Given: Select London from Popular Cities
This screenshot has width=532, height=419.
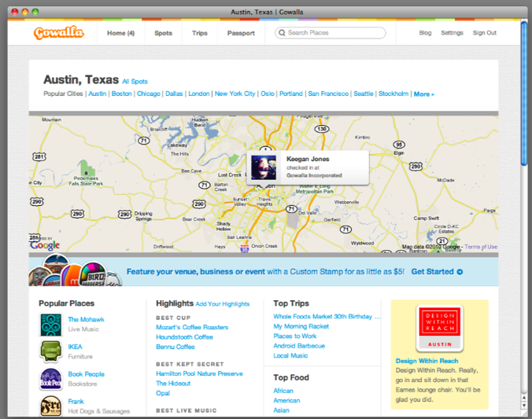Looking at the screenshot, I should tap(199, 94).
